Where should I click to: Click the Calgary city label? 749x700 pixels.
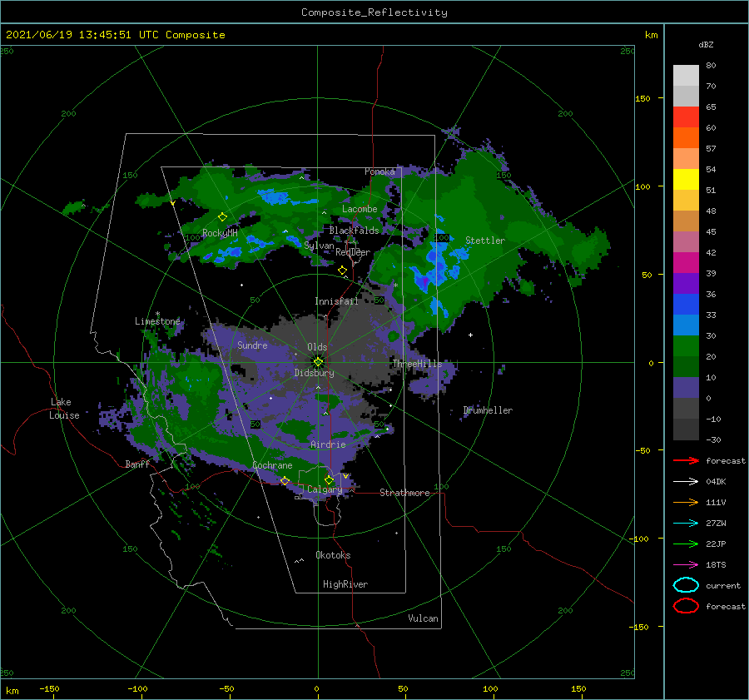(325, 489)
